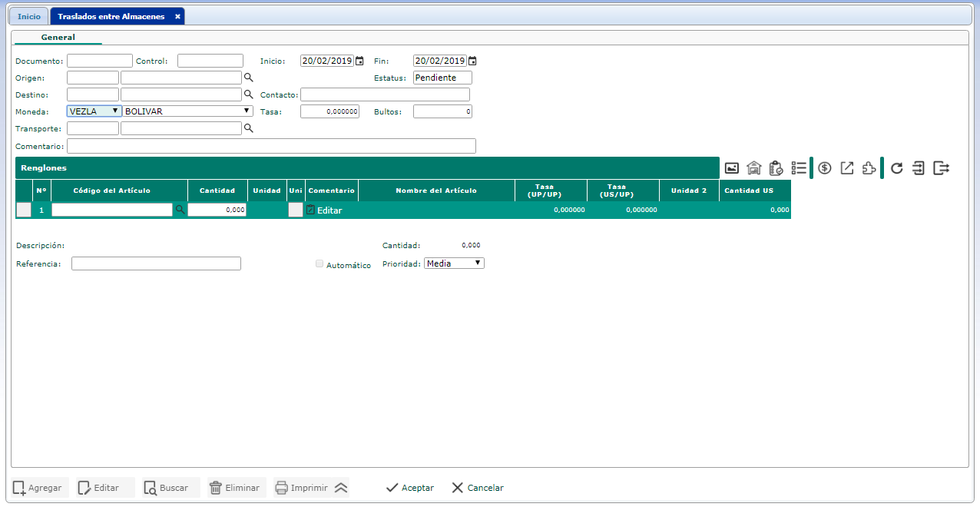Click the Comentario text field
Screen dimensions: 980x507
[271, 146]
